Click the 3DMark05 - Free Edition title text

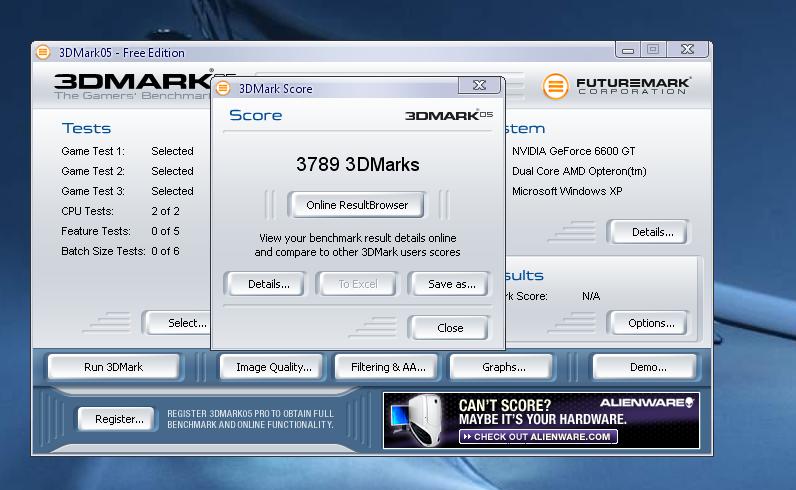click(x=122, y=53)
